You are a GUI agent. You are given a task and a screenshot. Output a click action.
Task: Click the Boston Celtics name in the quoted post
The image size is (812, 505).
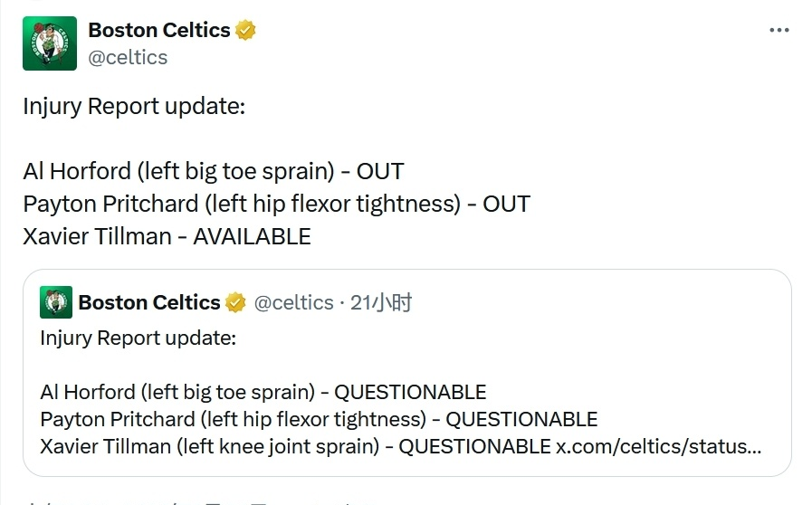(149, 302)
